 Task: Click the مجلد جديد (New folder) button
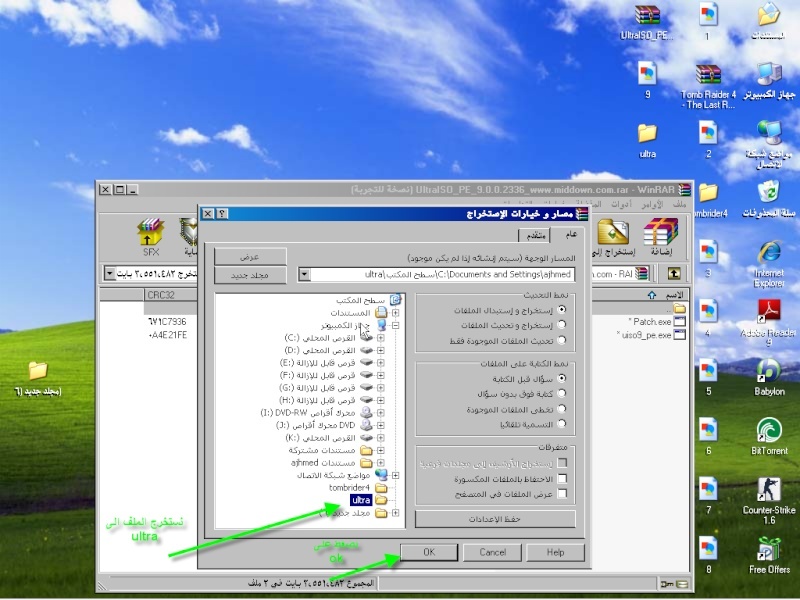250,275
